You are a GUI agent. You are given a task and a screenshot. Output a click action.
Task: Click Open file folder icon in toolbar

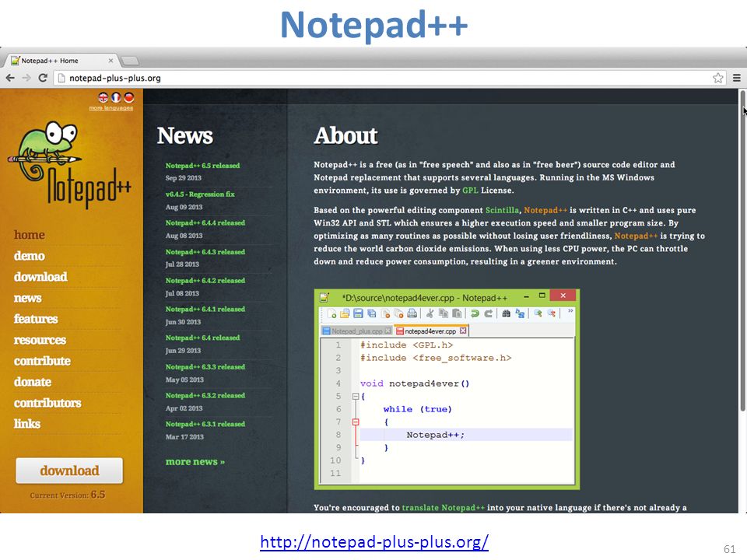345,313
